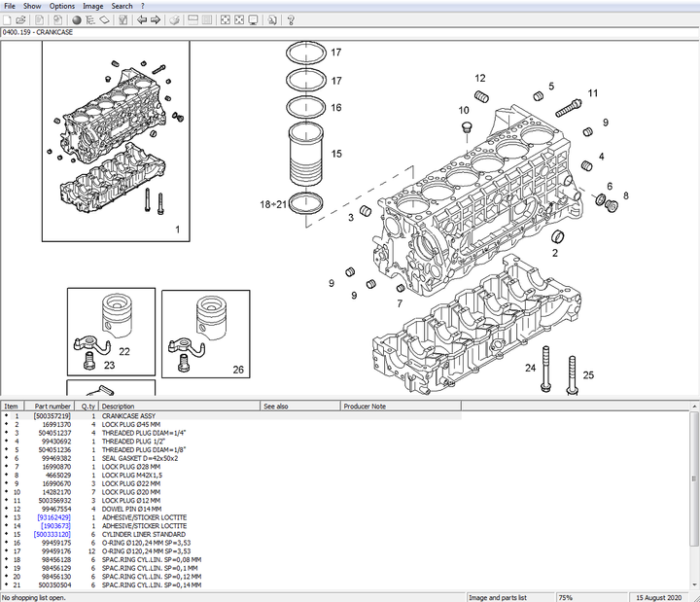Click the expand-to-corners zoom icon

click(239, 20)
